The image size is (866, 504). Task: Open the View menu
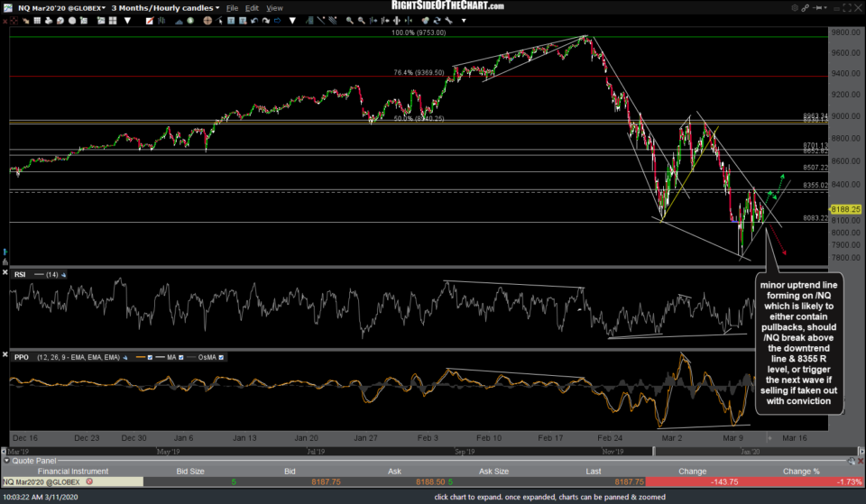click(274, 8)
